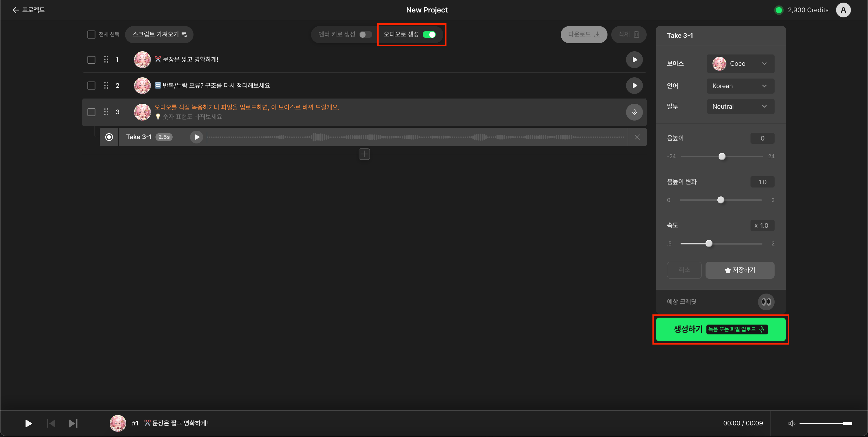The width and height of the screenshot is (868, 437).
Task: Click drag handle of line 2
Action: coord(106,85)
